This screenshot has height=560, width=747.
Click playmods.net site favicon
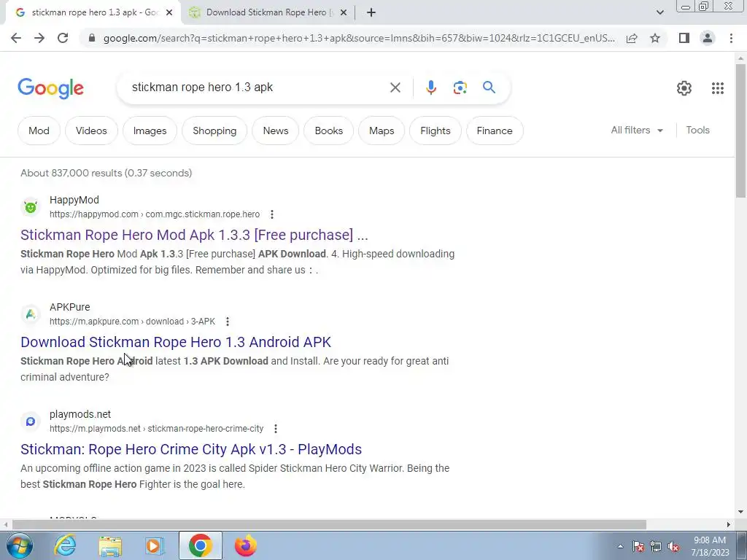tap(31, 421)
